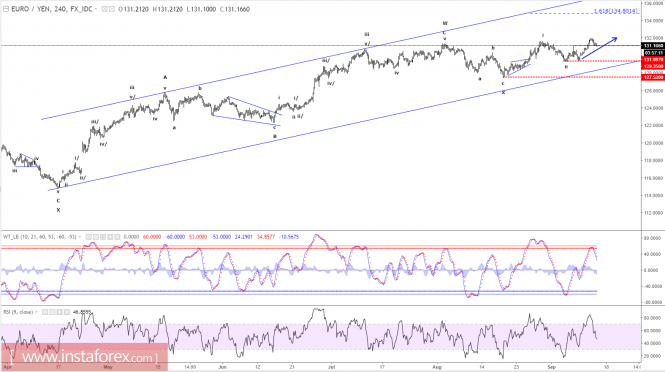Open RSI indicator format settings icon
The width and height of the screenshot is (665, 372).
click(52, 312)
